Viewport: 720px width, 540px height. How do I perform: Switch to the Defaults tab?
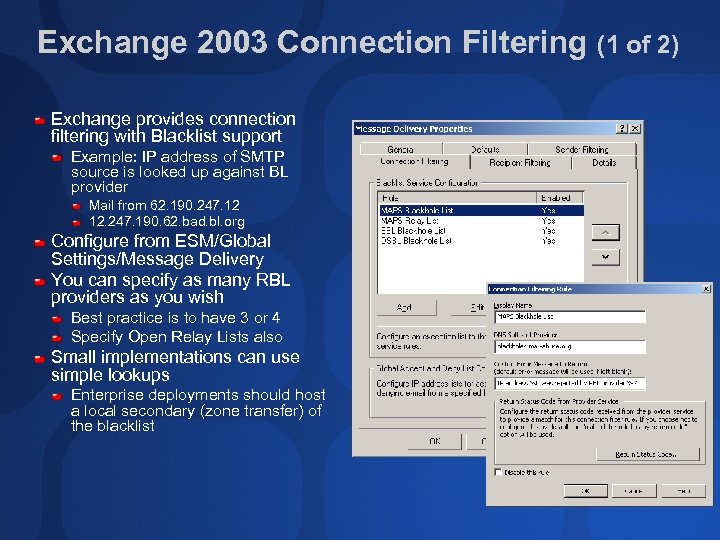pos(485,149)
